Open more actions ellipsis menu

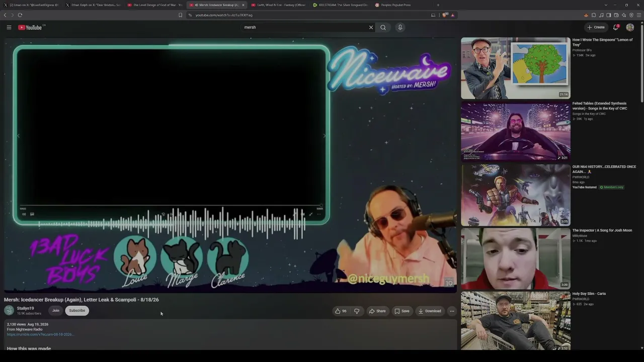[452, 311]
